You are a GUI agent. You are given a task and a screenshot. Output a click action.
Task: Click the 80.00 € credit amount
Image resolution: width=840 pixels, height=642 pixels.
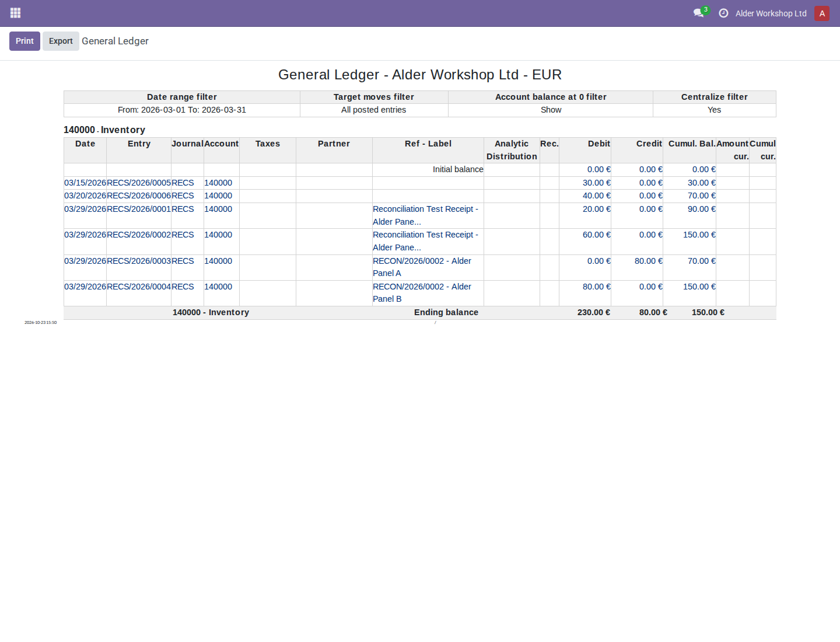pos(649,261)
